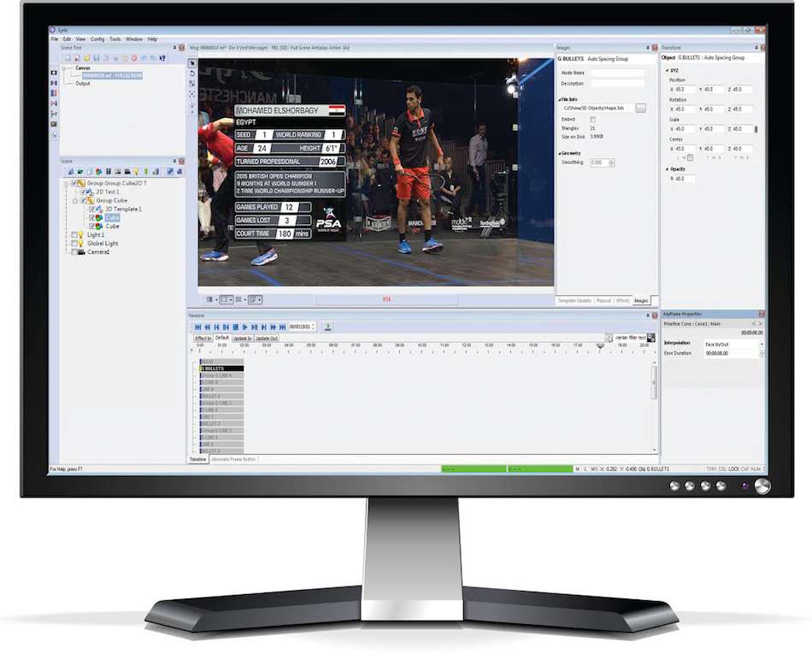Image resolution: width=812 pixels, height=654 pixels.
Task: Click the timeline playhead marker on the ruler
Action: [599, 346]
